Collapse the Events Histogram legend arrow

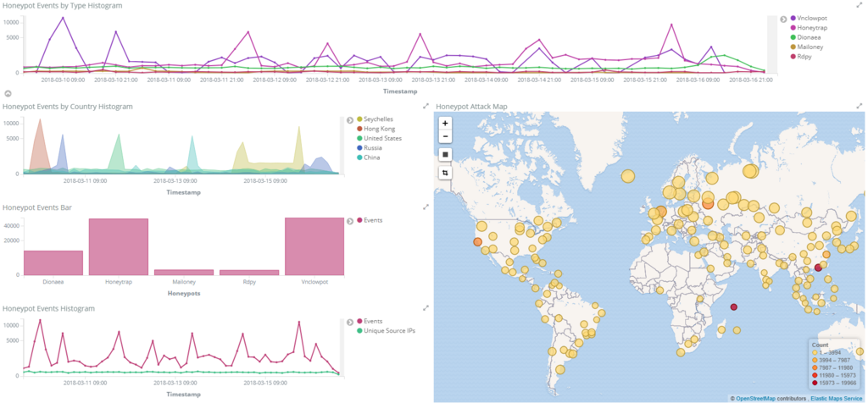coord(350,322)
